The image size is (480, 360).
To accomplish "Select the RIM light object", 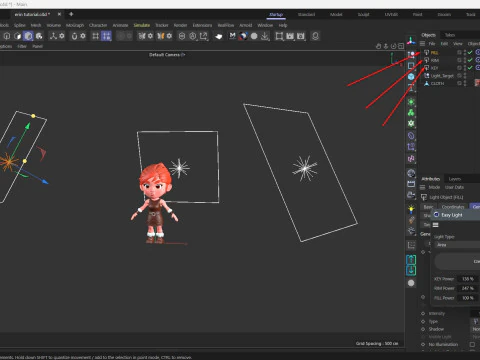I will tap(435, 60).
